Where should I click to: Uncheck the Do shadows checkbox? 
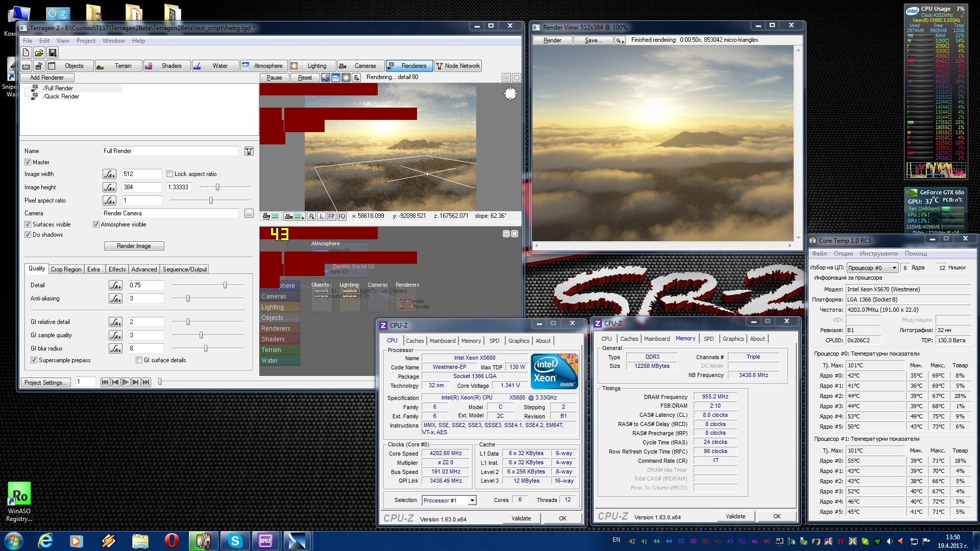click(x=28, y=235)
